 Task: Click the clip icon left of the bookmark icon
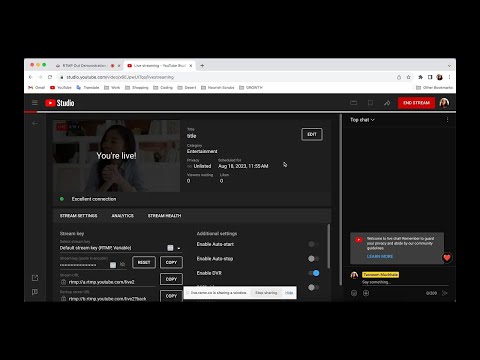[x=354, y=103]
